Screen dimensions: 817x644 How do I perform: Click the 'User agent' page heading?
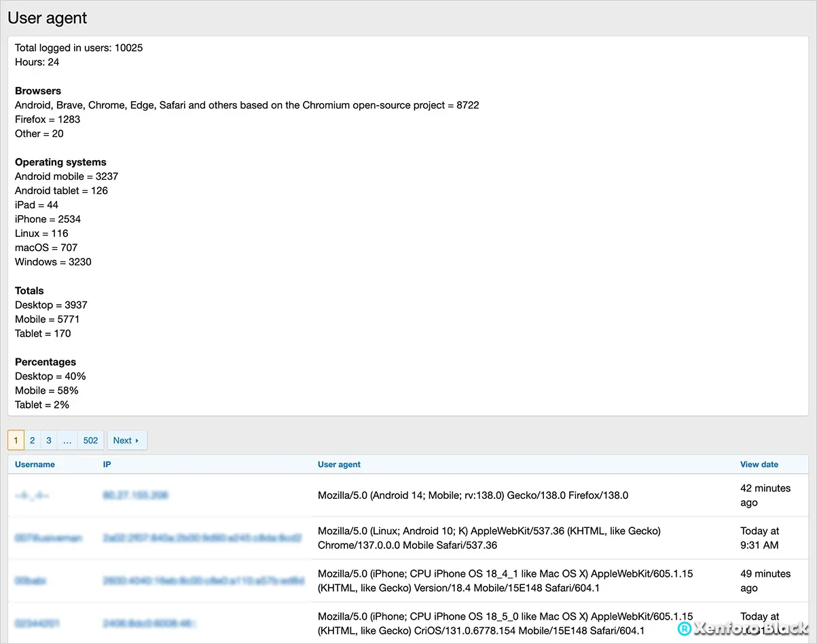(x=48, y=18)
